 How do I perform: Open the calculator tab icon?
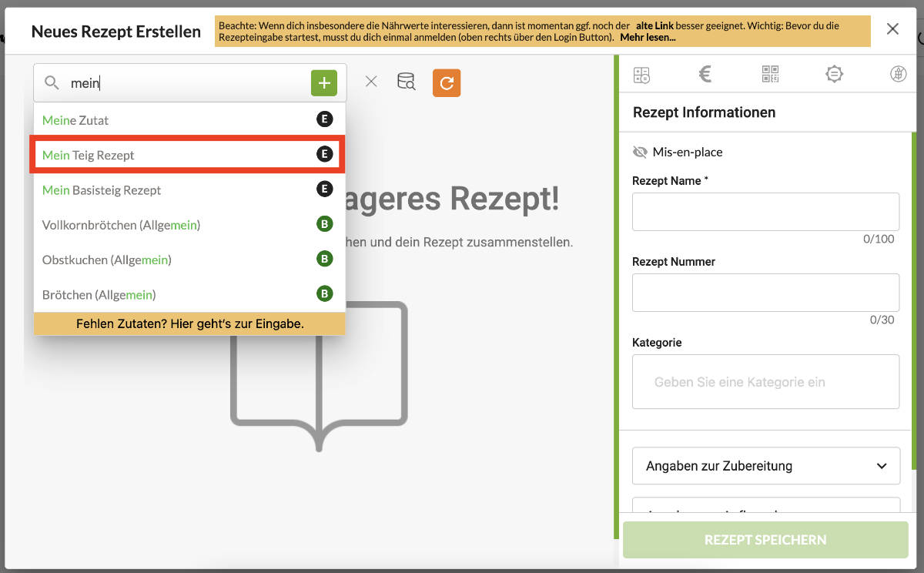coord(641,74)
